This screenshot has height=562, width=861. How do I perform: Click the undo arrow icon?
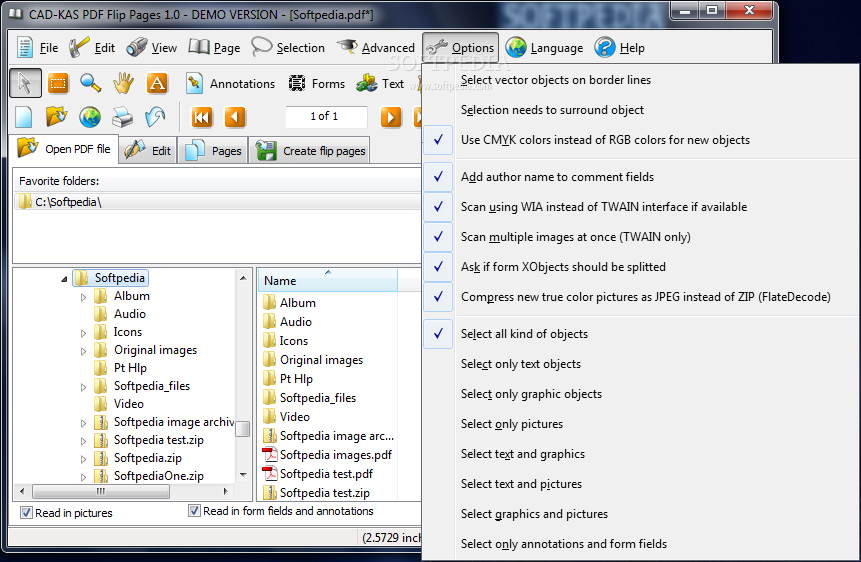point(155,117)
